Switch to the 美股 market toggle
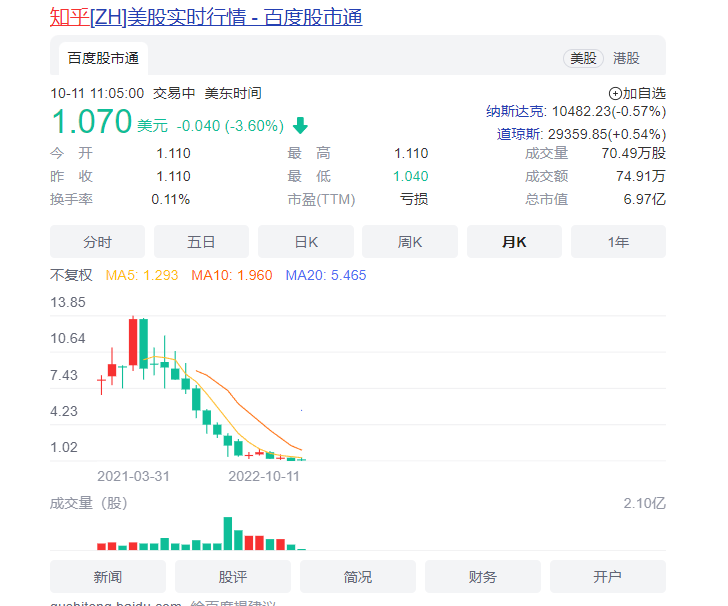728x606 pixels. point(583,59)
